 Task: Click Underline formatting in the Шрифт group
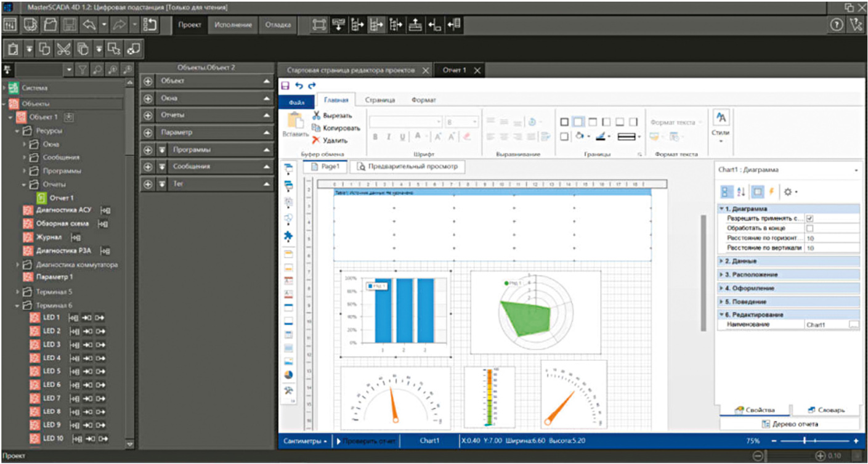(403, 137)
